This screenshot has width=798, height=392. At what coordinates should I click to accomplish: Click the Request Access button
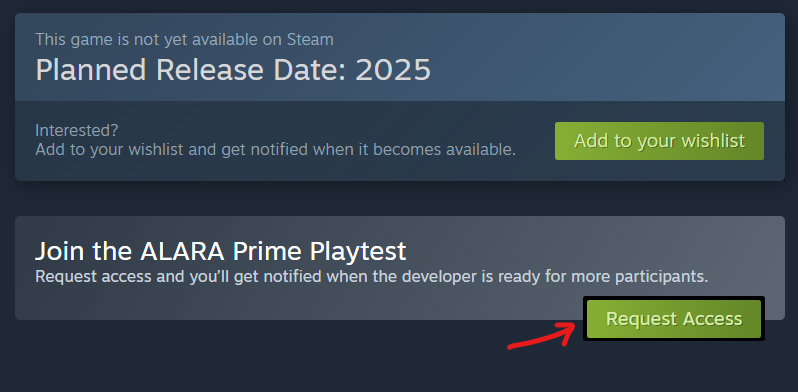coord(673,319)
